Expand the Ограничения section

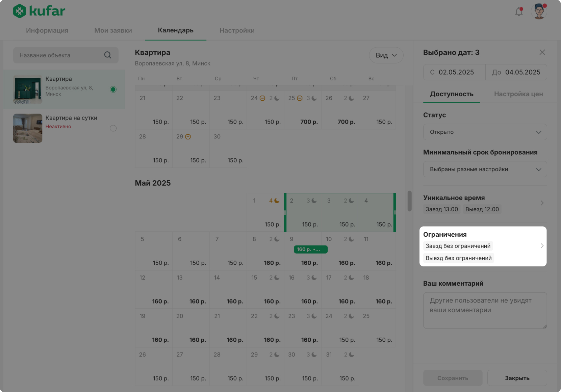pyautogui.click(x=542, y=246)
